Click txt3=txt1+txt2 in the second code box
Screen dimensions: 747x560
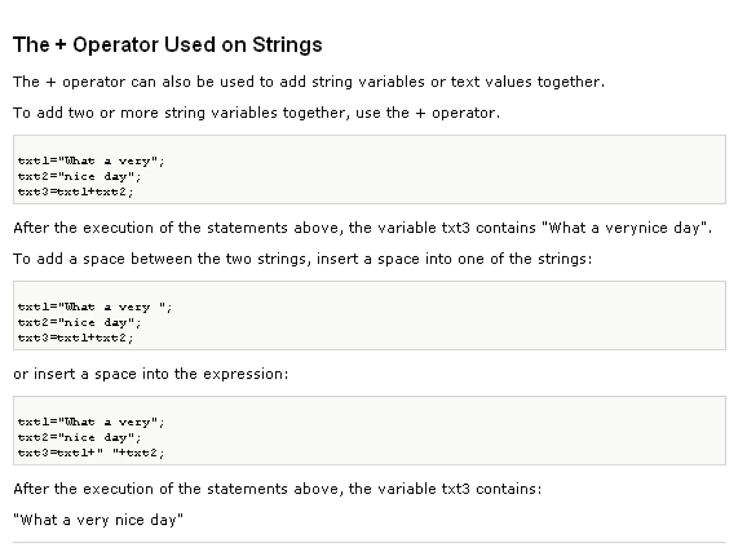[x=76, y=338]
